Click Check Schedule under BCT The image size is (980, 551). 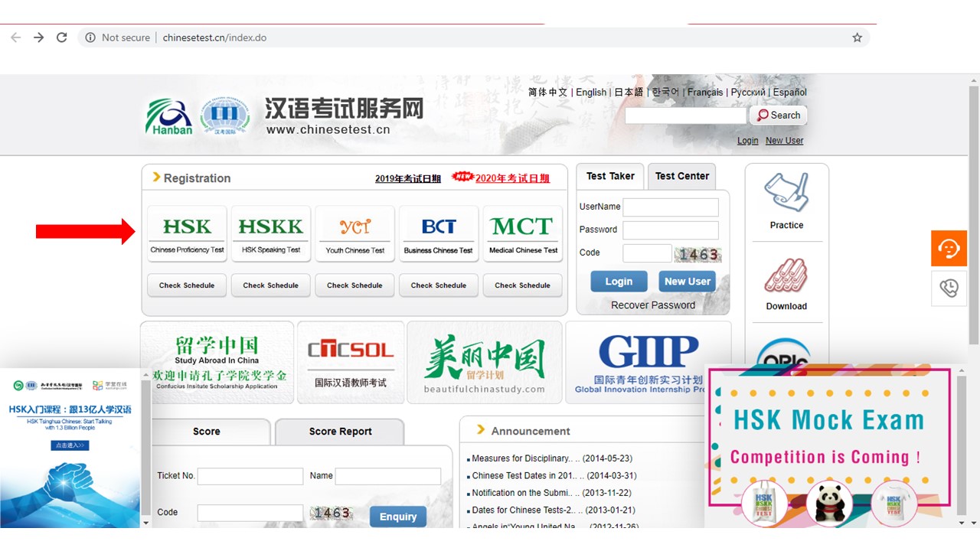pos(439,285)
